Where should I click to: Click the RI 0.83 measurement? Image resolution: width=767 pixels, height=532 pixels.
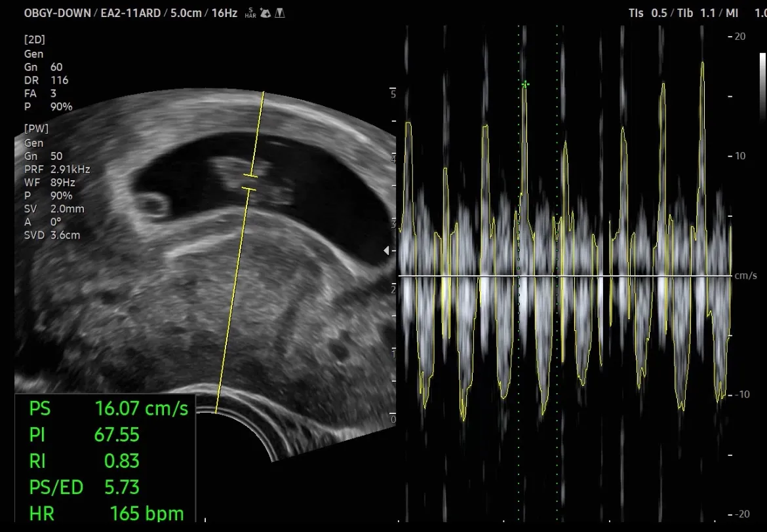click(84, 461)
